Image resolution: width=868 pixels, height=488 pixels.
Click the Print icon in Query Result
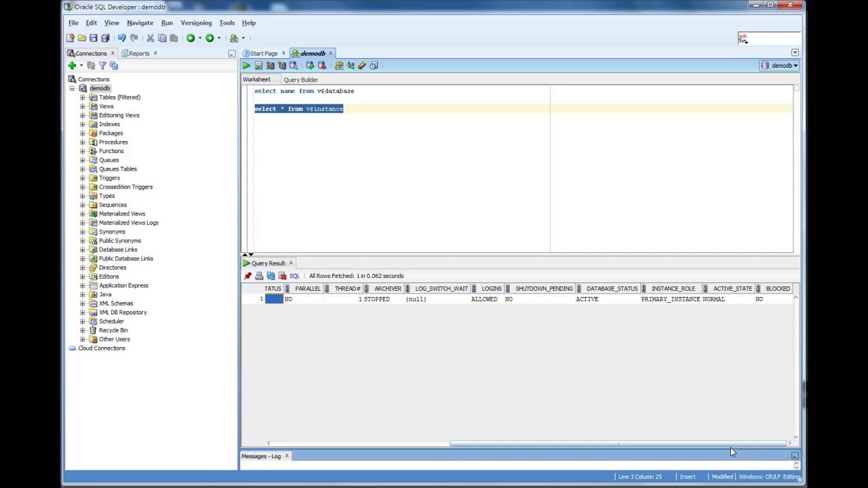259,276
